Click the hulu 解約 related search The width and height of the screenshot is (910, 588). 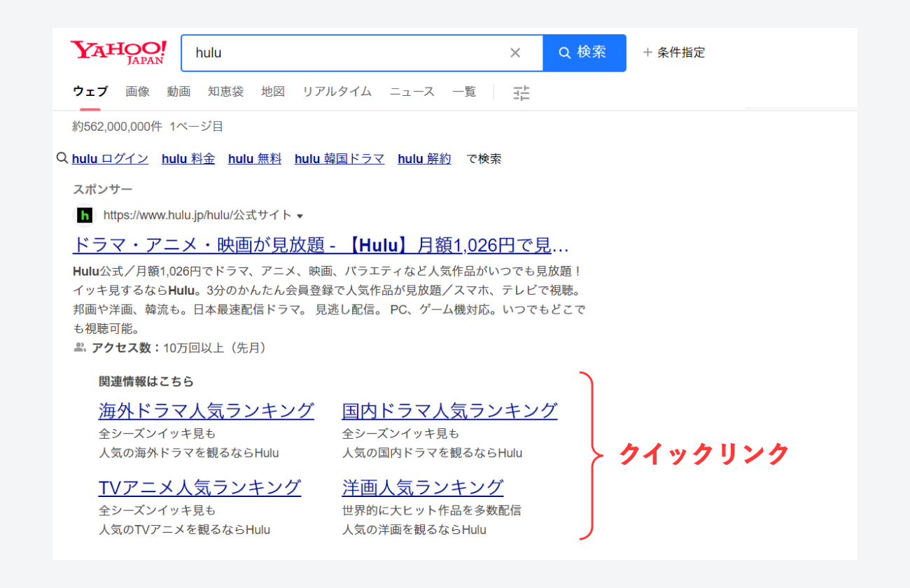point(425,159)
